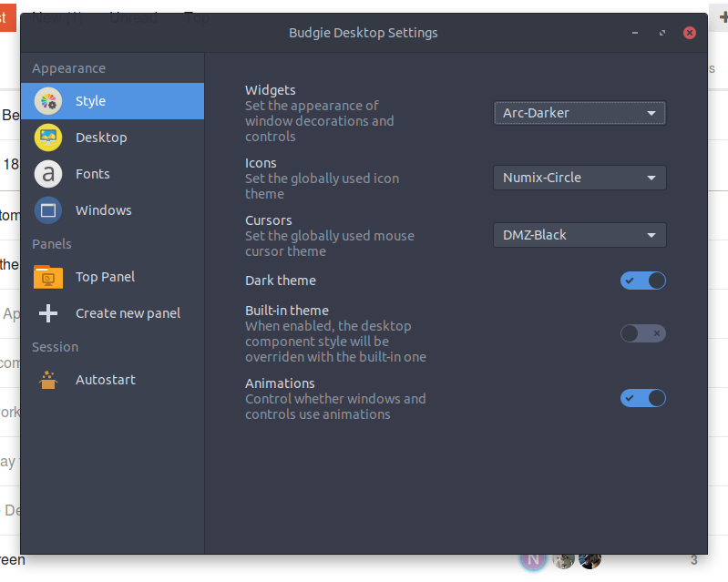
Task: Click the arrow on Arc-Darker combo box
Action: tap(651, 113)
